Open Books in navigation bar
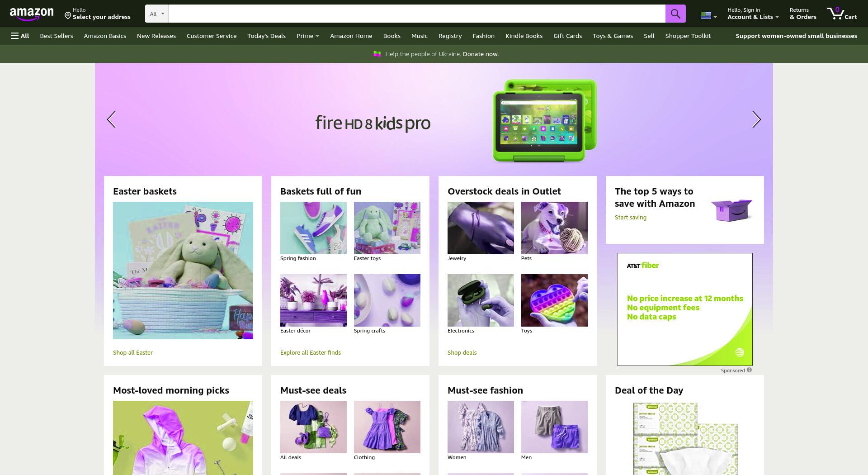 pyautogui.click(x=392, y=36)
